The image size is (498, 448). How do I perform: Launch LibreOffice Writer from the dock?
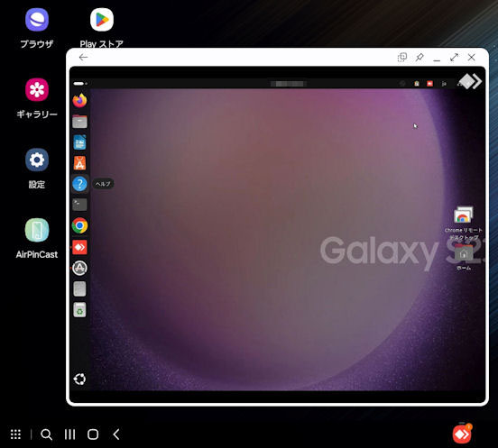(x=79, y=142)
